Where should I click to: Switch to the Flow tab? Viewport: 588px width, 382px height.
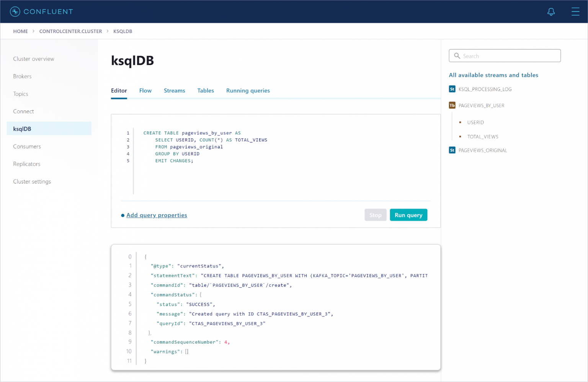click(x=145, y=91)
